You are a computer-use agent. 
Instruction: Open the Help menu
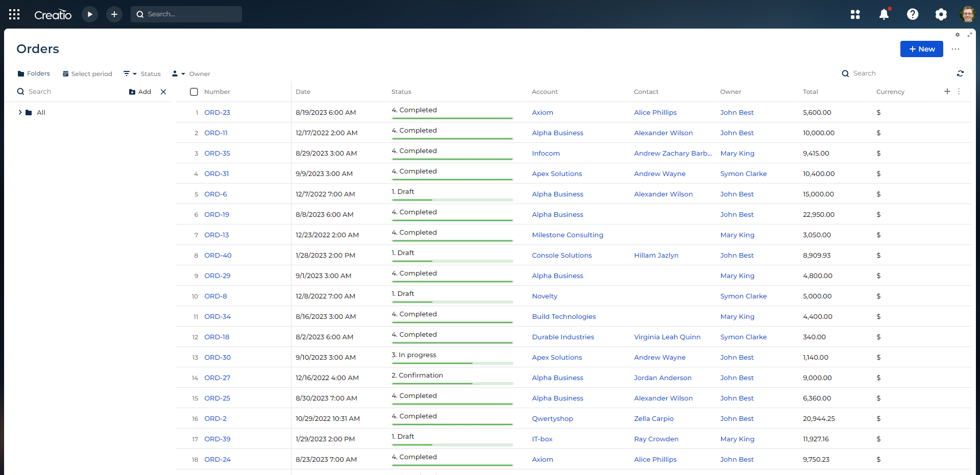click(913, 14)
